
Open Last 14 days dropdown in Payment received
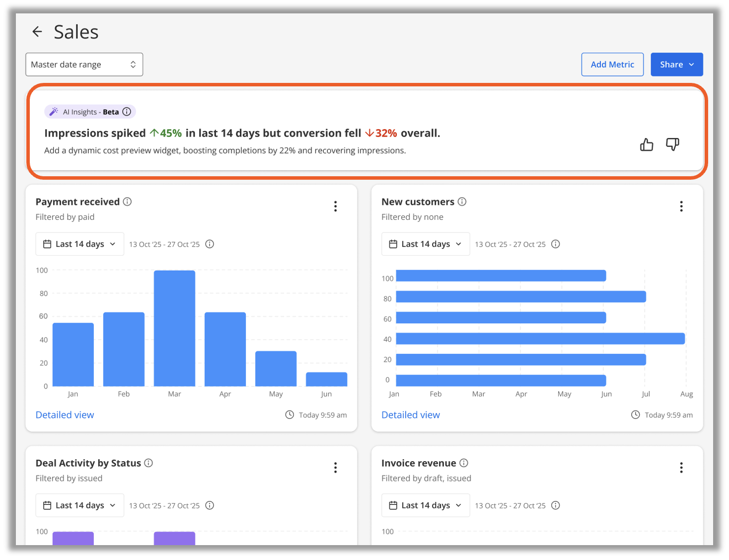pyautogui.click(x=79, y=244)
